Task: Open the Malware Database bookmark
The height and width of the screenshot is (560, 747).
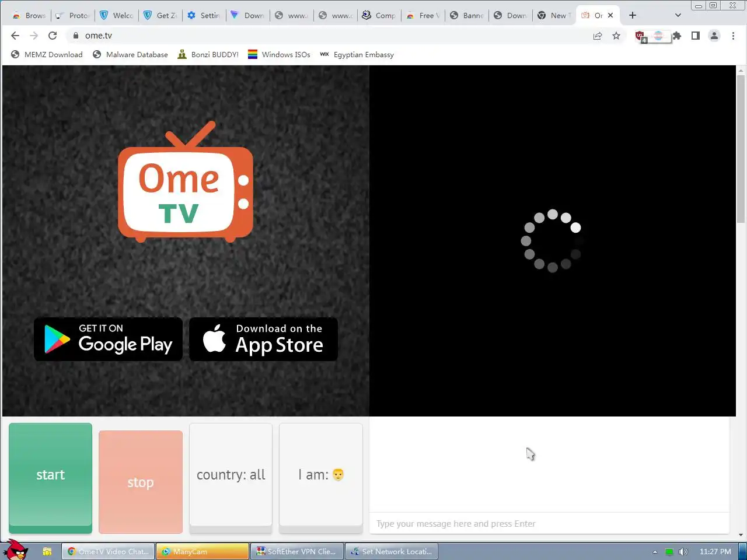Action: coord(130,54)
